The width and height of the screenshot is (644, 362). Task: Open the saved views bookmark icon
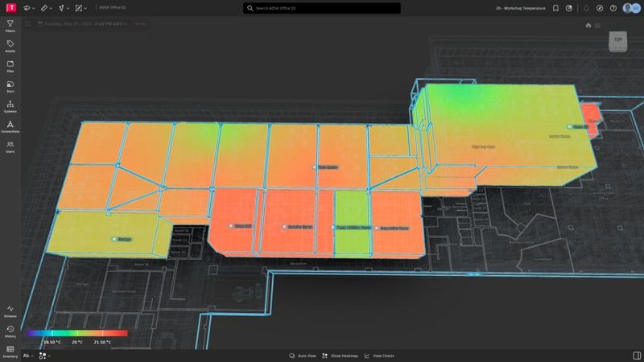click(x=555, y=8)
